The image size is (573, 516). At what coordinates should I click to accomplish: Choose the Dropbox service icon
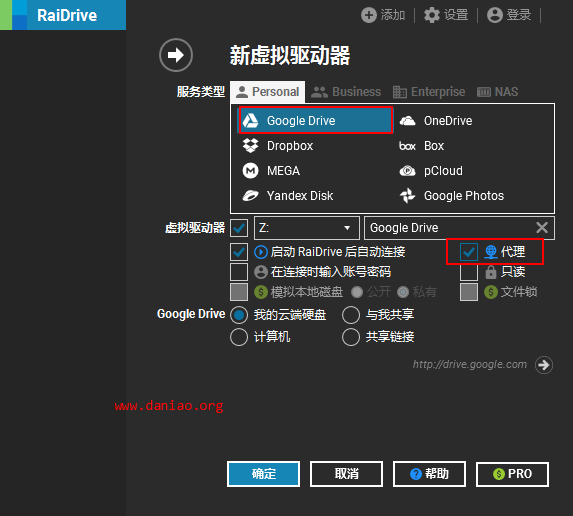pyautogui.click(x=250, y=146)
